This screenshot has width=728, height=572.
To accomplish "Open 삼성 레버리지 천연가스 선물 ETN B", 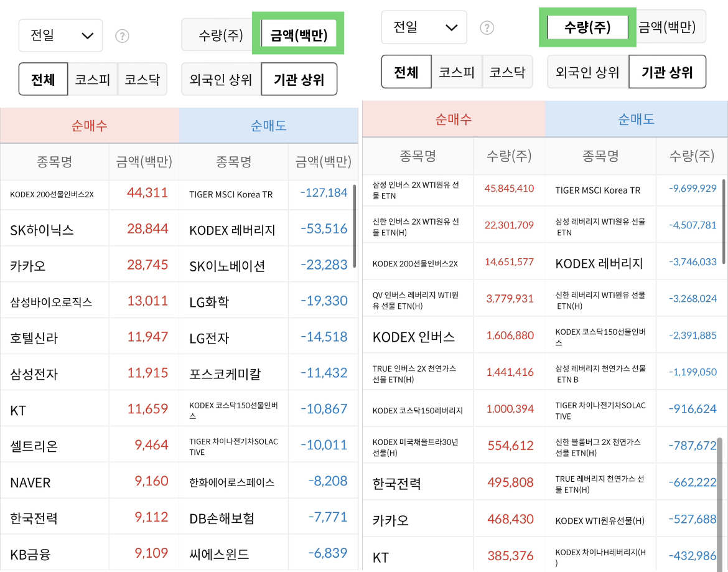I will pyautogui.click(x=600, y=373).
